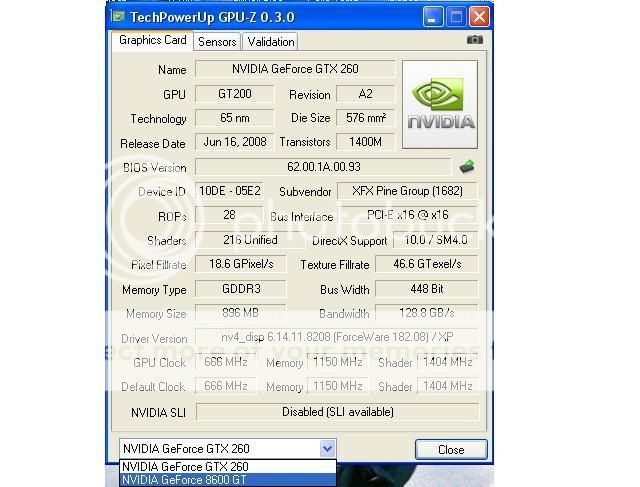
Task: Click the GPU field showing GT200
Action: pos(235,94)
